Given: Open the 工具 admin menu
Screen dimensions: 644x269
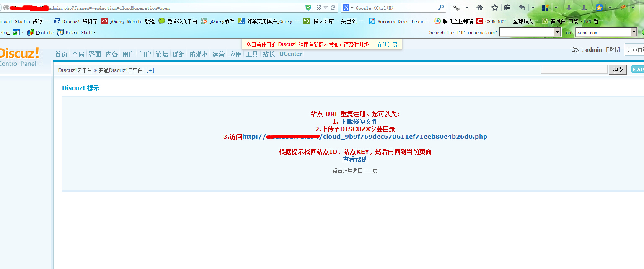Looking at the screenshot, I should point(252,54).
